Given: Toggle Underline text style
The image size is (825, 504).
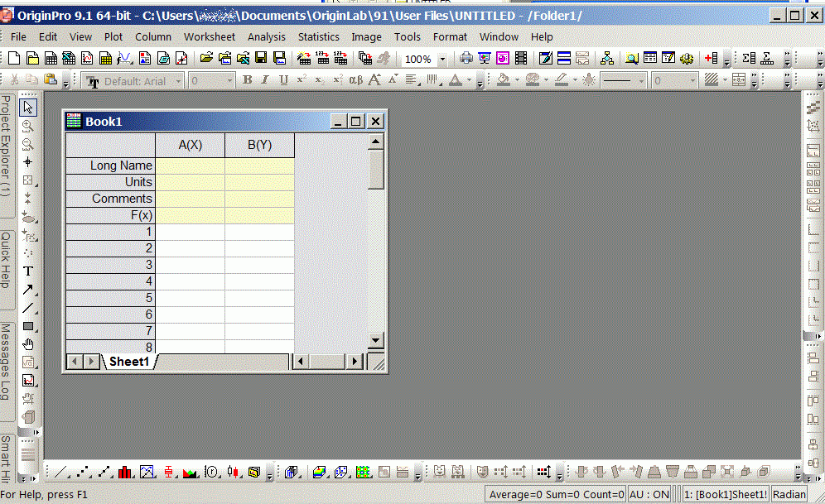Looking at the screenshot, I should coord(283,80).
